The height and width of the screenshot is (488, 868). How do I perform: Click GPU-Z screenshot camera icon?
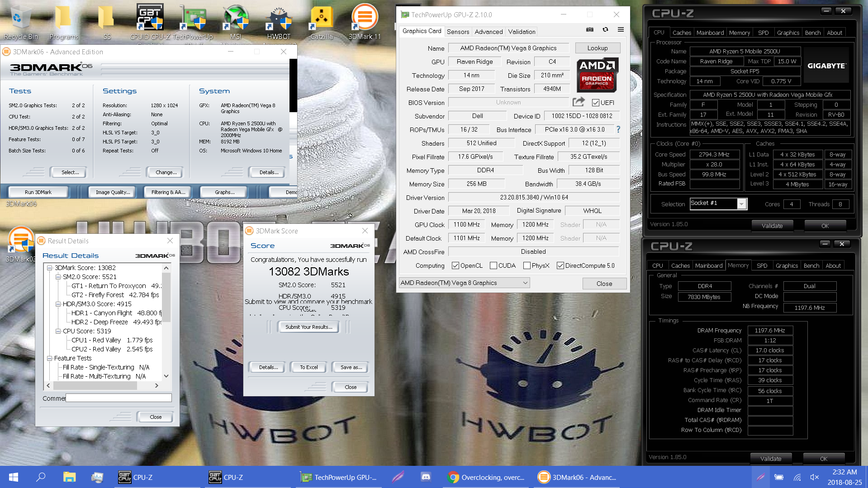click(590, 30)
